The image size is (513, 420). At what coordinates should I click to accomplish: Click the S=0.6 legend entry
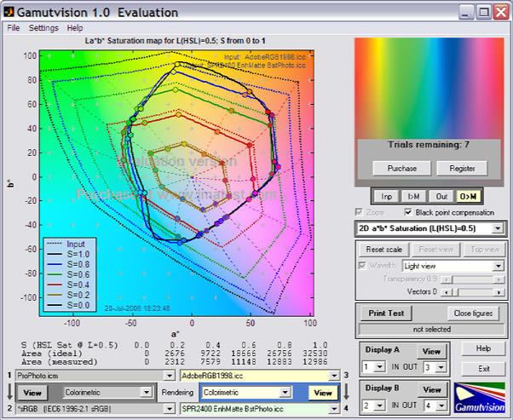click(x=68, y=274)
